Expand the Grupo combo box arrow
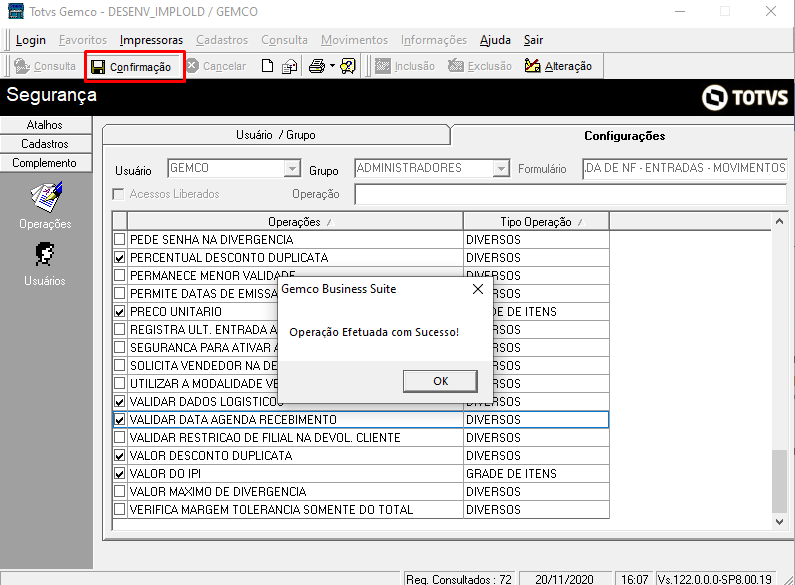 (x=501, y=168)
